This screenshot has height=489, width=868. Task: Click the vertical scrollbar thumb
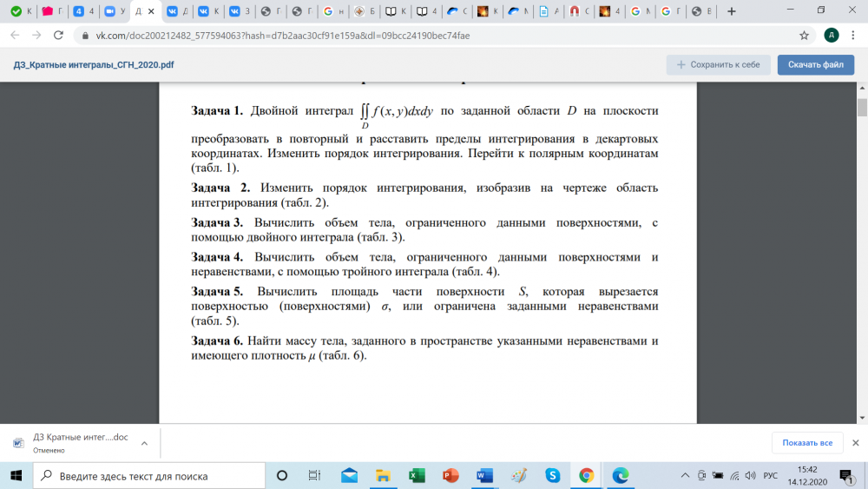point(862,107)
